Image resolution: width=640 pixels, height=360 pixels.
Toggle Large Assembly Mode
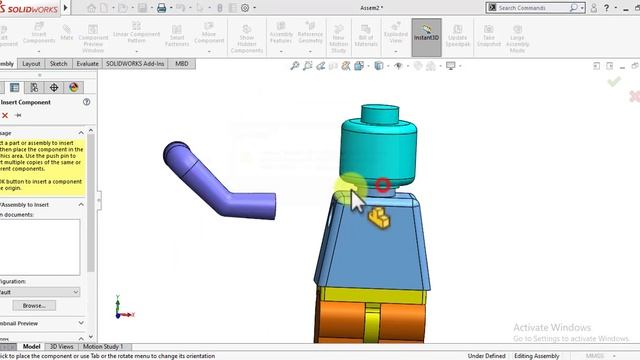coord(517,39)
